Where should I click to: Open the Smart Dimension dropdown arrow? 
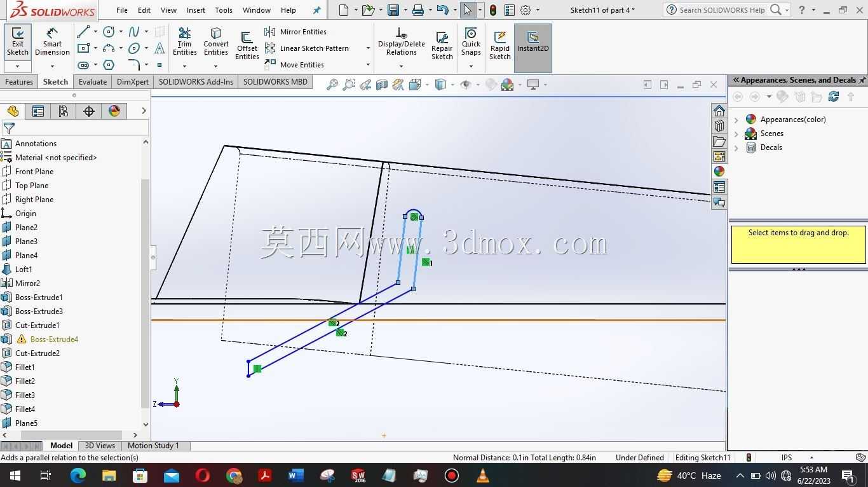point(52,66)
